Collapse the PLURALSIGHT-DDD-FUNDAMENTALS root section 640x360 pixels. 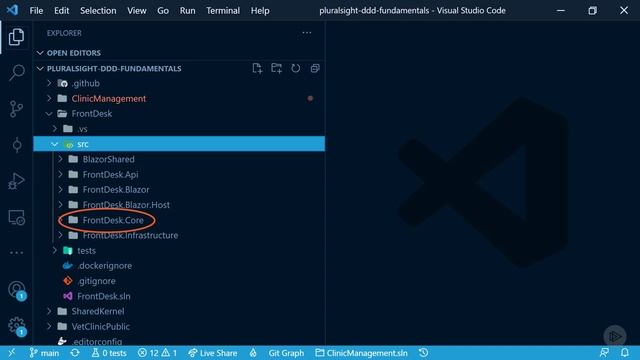click(114, 69)
